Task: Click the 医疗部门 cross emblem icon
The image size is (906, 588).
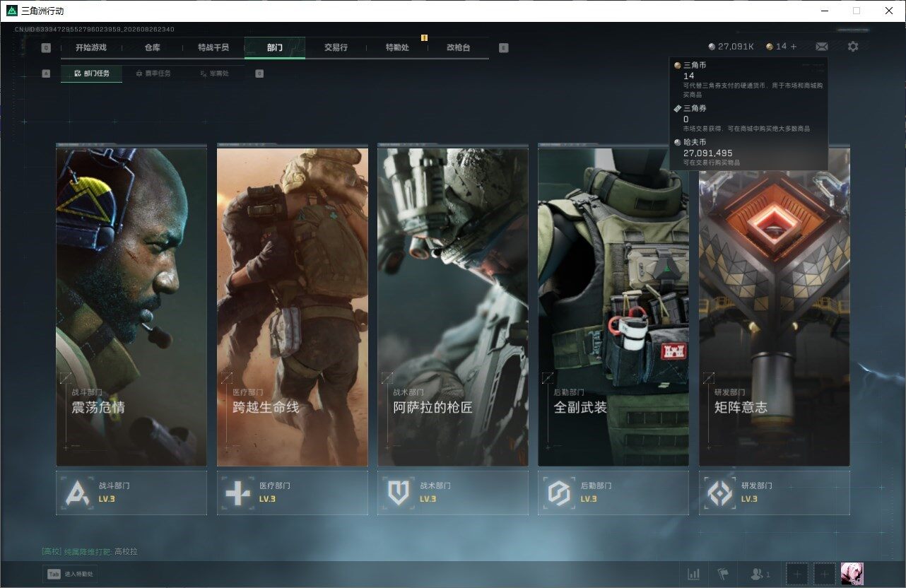Action: point(237,493)
